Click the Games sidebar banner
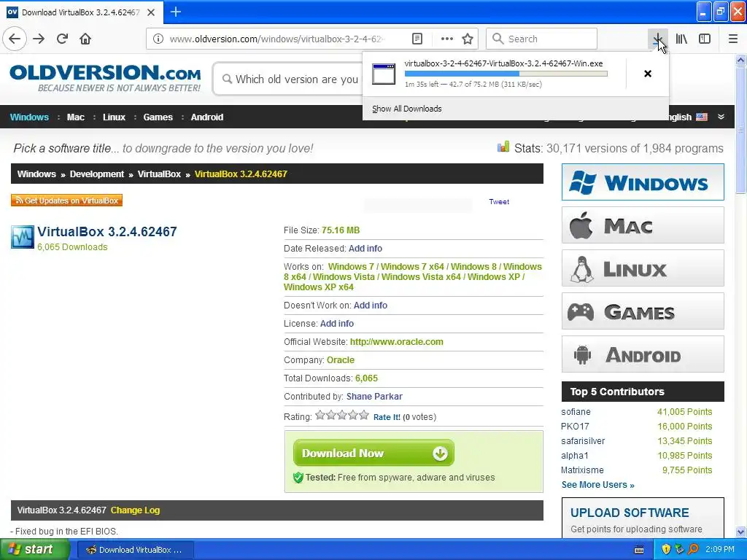This screenshot has height=560, width=747. tap(643, 311)
